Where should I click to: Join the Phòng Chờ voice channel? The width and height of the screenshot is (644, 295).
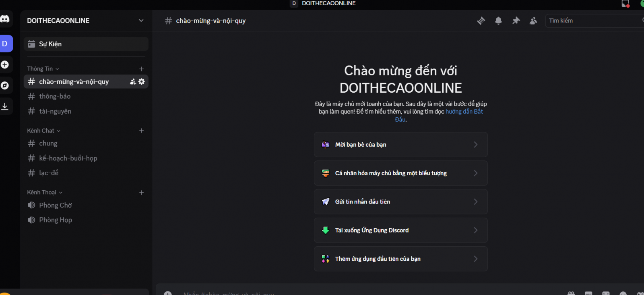86,205
